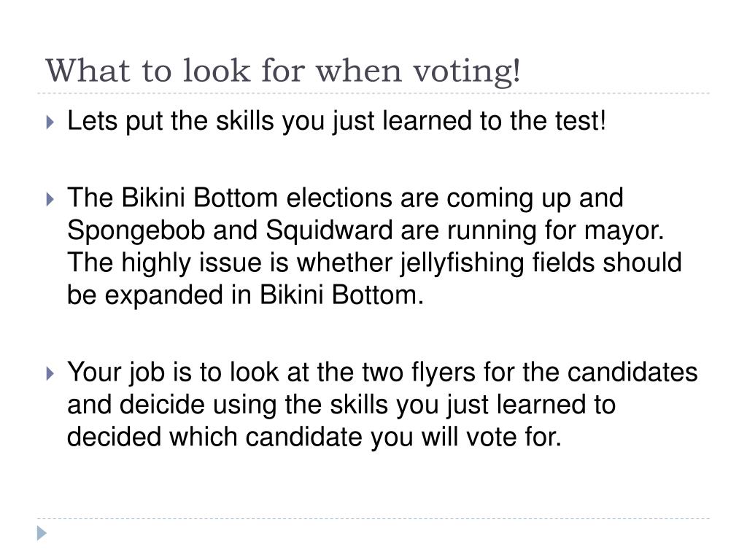Click the bullet arrow beside 'The Bikini Bottom elections'
Screen dimensions: 747x560
coord(50,199)
